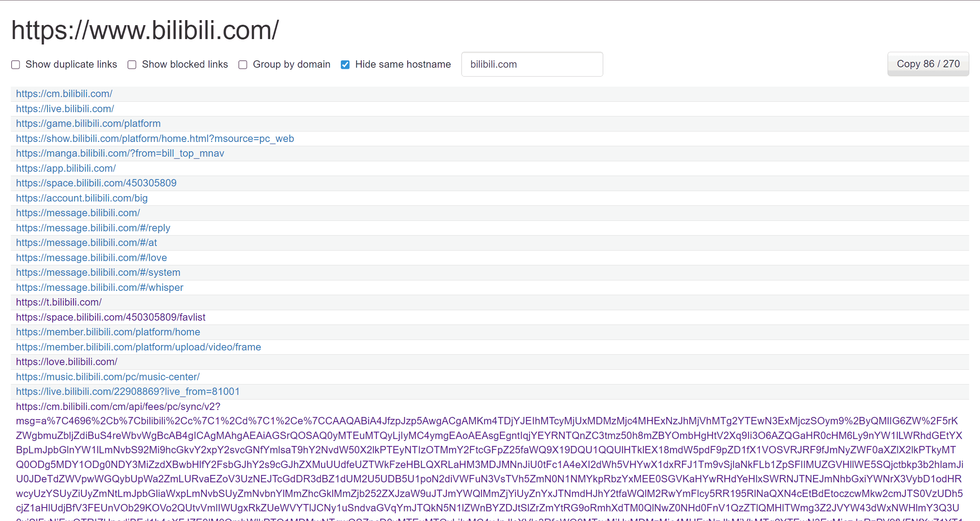The width and height of the screenshot is (980, 521).
Task: Open the cm.bilibili.com link
Action: coord(64,94)
